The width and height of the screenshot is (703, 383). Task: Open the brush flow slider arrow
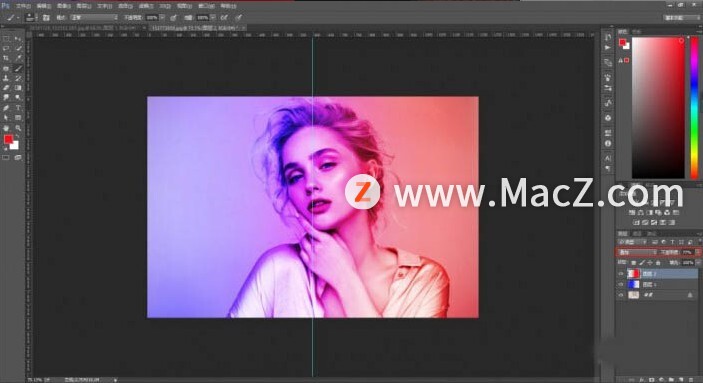(213, 17)
